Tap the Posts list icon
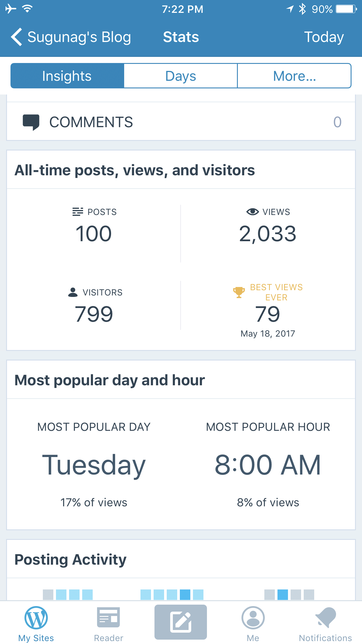Viewport: 362px width, 644px height. click(78, 212)
